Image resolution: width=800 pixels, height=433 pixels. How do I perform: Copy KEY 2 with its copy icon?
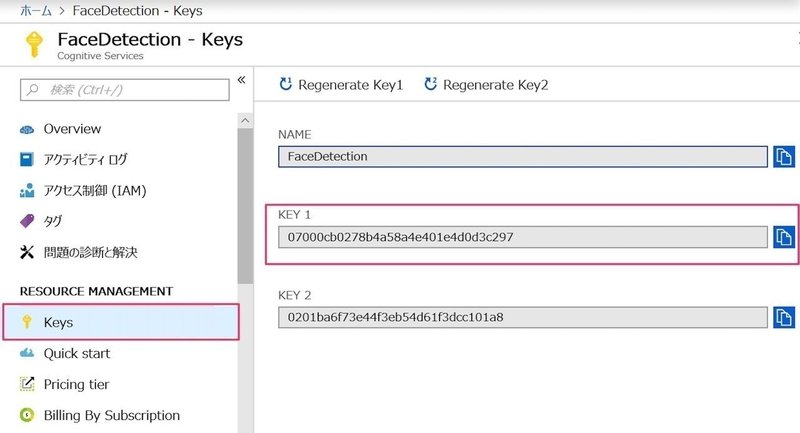pos(784,317)
